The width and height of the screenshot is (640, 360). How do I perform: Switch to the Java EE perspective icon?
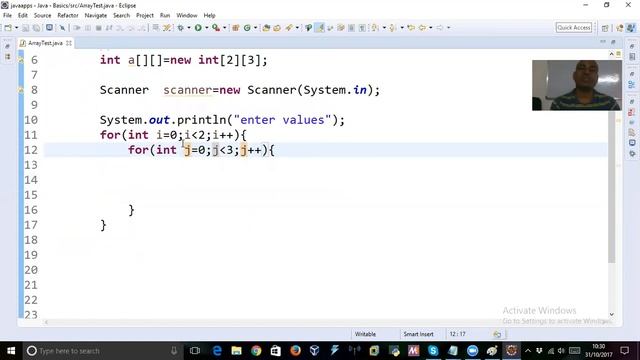pos(620,28)
